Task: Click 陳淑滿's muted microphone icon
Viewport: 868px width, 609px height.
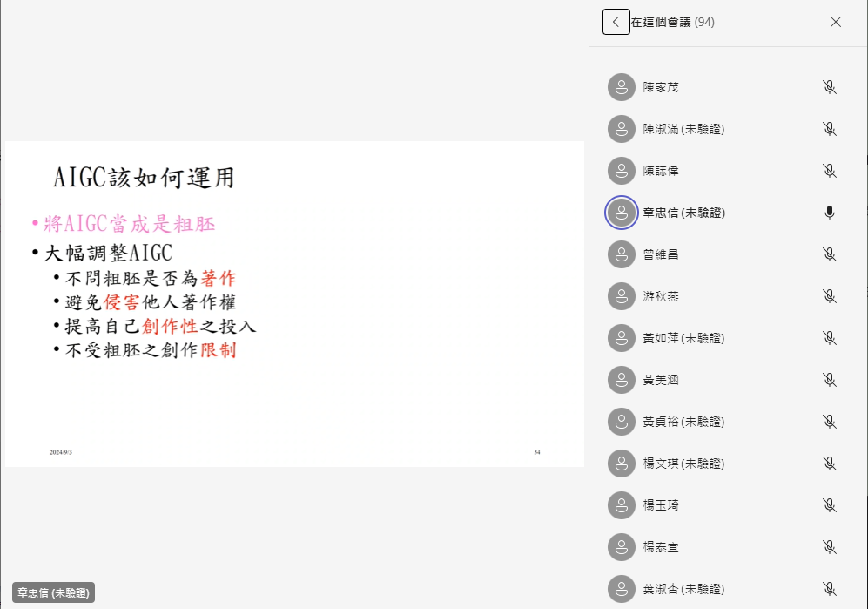Action: pyautogui.click(x=829, y=129)
